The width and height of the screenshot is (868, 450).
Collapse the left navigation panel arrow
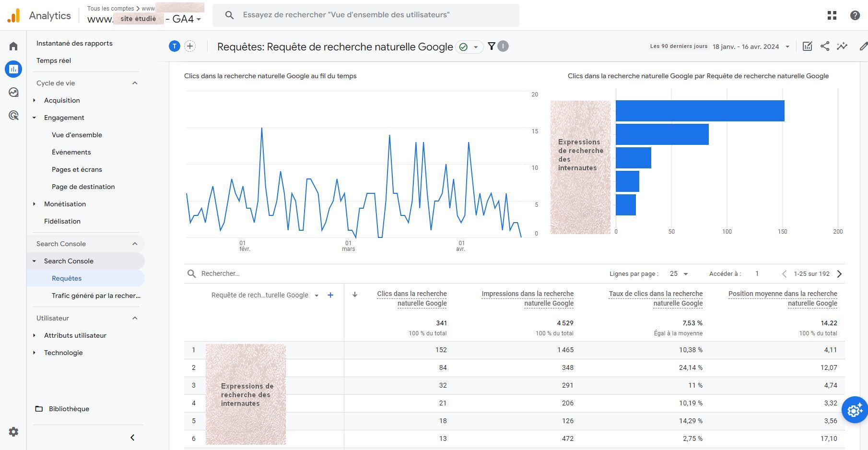click(132, 438)
